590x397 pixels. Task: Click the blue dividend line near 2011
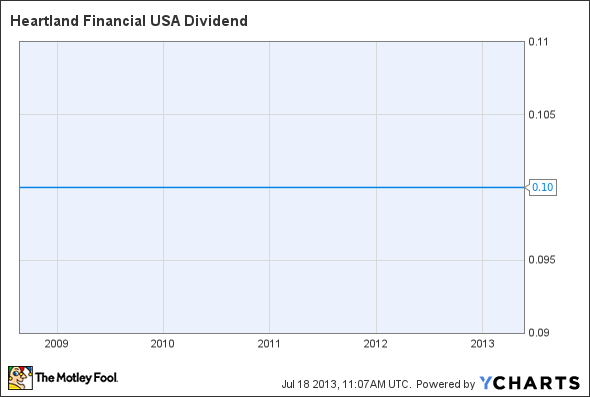coord(269,187)
